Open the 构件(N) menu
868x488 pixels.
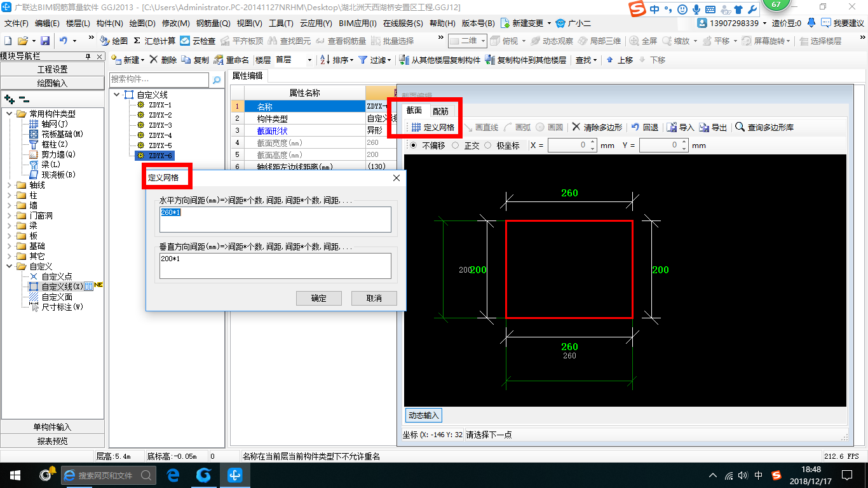pyautogui.click(x=109, y=23)
